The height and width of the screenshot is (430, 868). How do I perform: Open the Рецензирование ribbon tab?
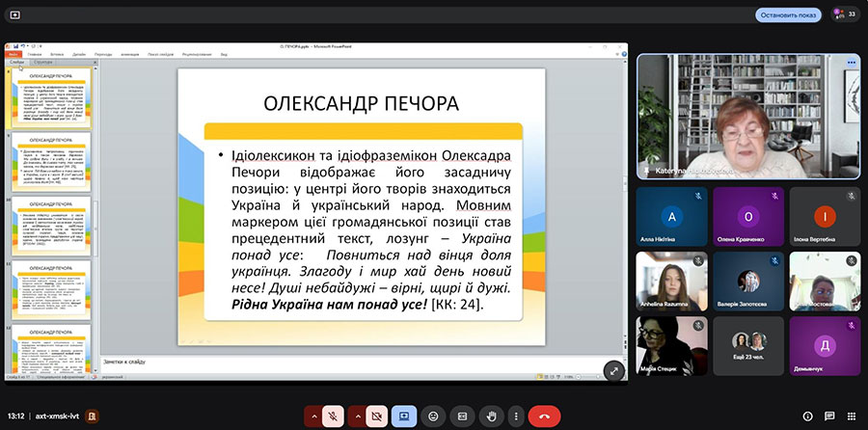pos(197,54)
